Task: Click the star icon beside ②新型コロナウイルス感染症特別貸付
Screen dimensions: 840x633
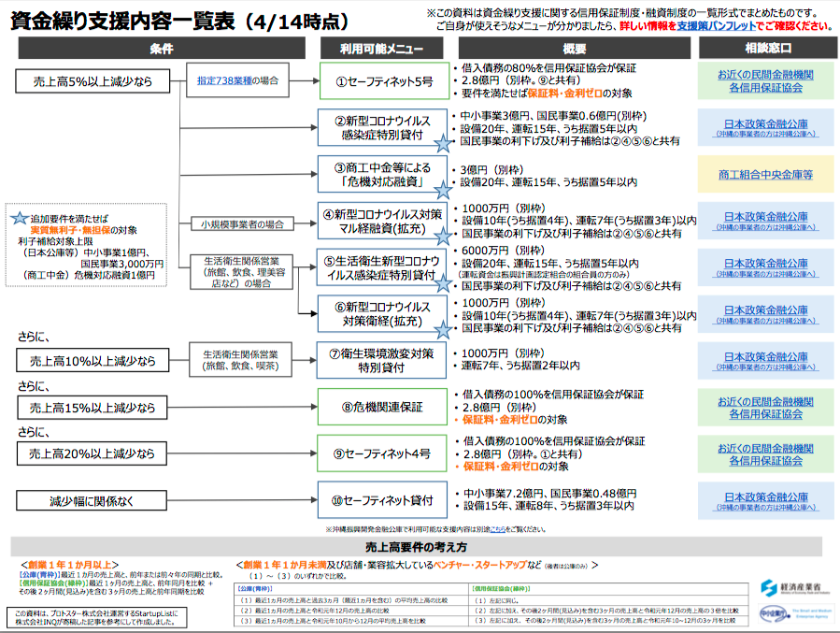Action: pos(442,143)
